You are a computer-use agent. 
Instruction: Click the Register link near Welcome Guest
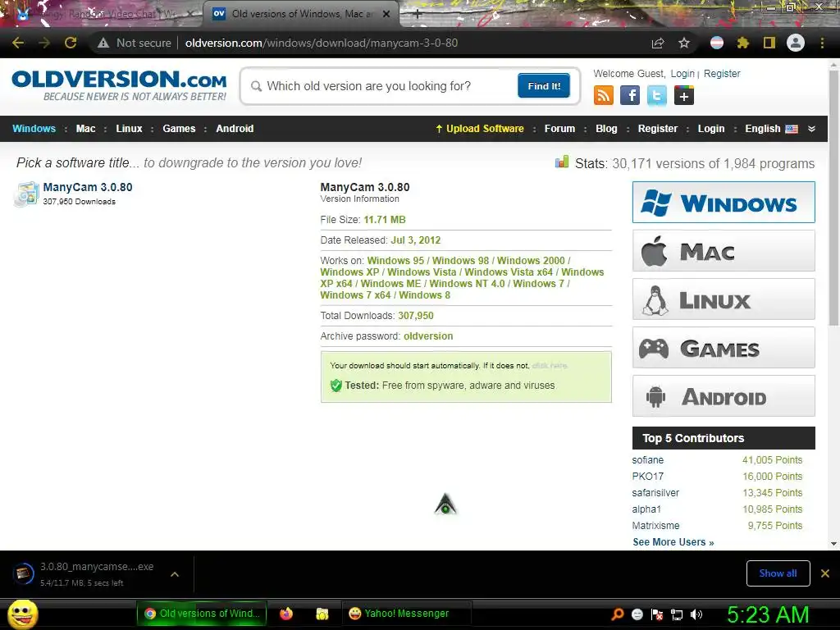pos(722,73)
